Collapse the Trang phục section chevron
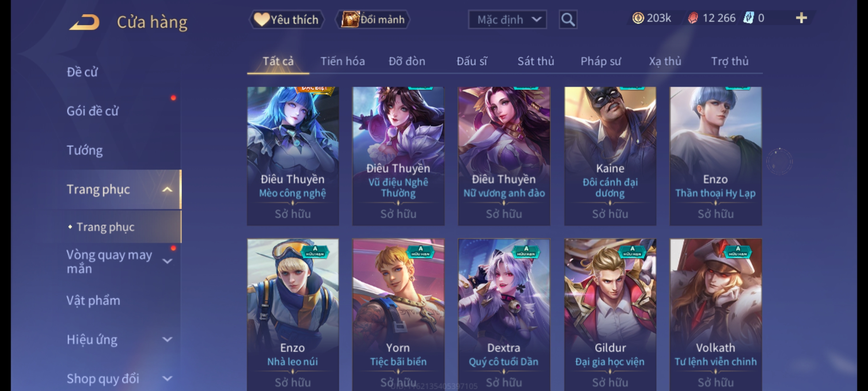868x391 pixels. coord(167,189)
